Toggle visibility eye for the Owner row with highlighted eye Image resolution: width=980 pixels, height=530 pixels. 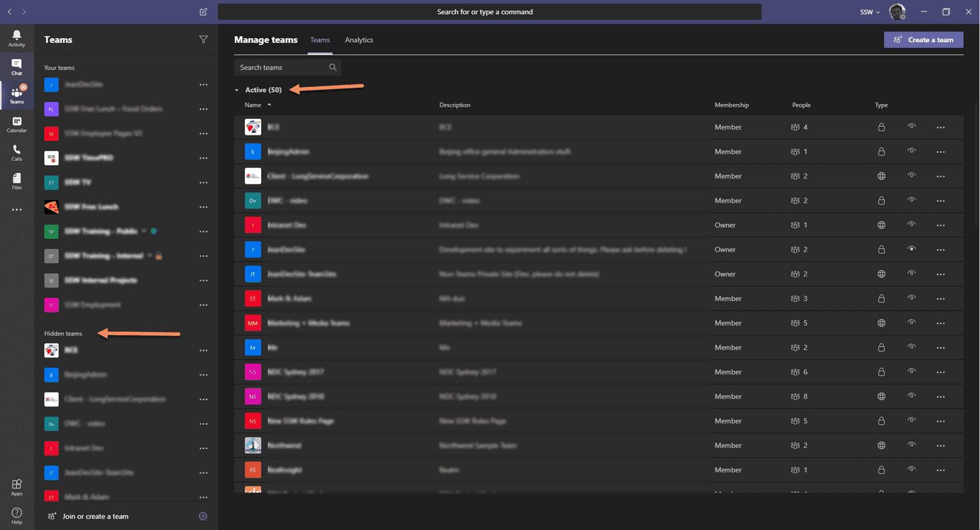click(911, 249)
